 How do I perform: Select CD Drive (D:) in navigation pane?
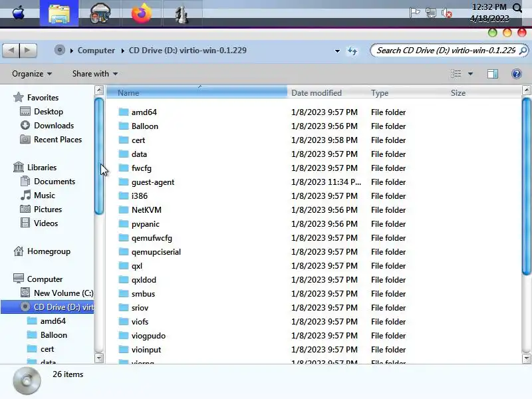[x=47, y=307]
